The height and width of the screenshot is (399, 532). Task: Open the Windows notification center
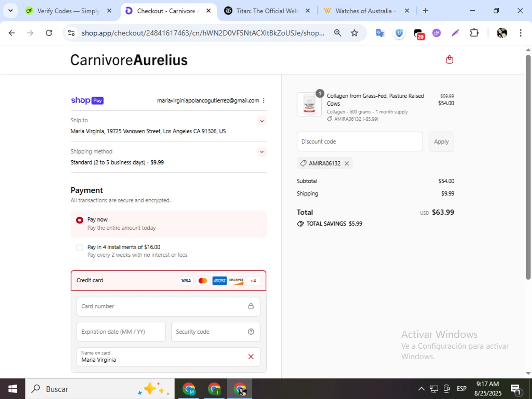(516, 389)
